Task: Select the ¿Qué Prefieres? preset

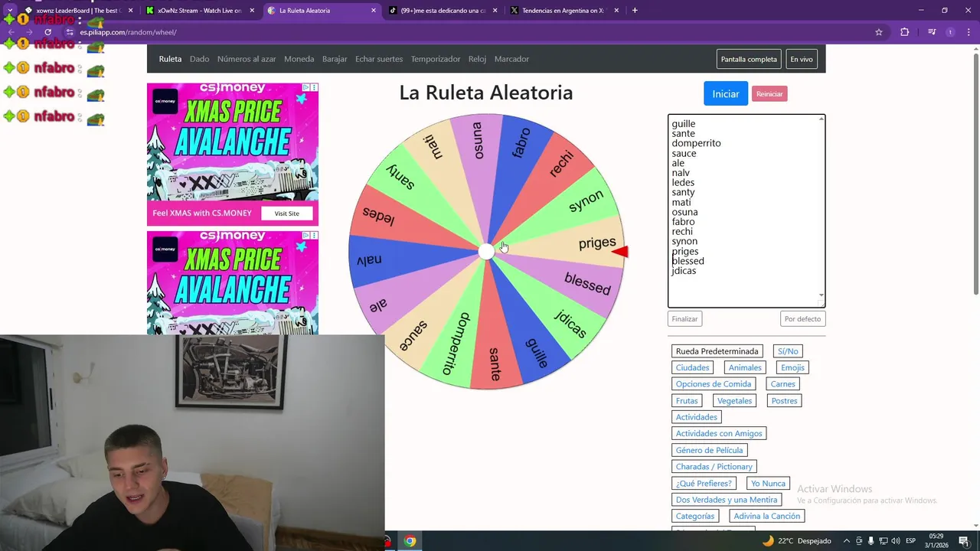Action: (x=704, y=484)
